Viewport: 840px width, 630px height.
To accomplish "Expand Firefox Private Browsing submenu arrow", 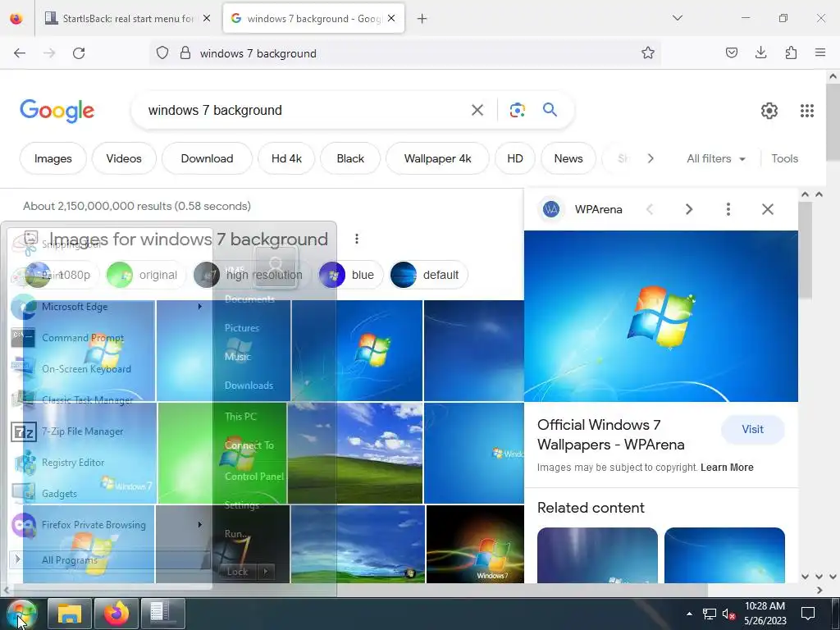I will 200,524.
